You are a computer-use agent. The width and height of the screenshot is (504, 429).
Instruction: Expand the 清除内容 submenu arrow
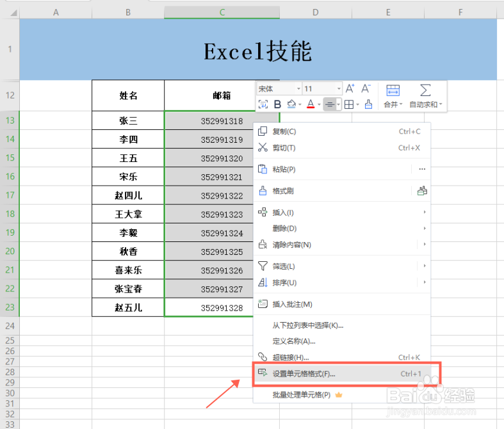click(425, 245)
